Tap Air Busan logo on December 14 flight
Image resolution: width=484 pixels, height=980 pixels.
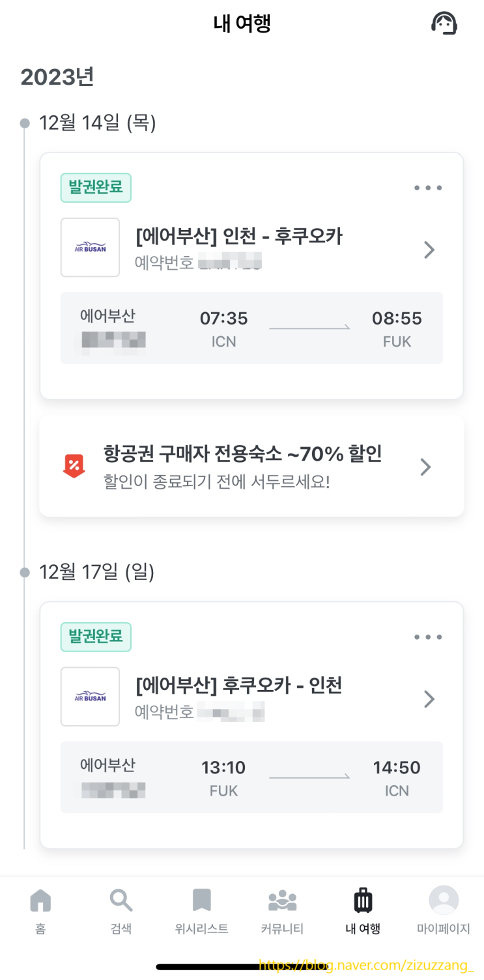(x=90, y=248)
